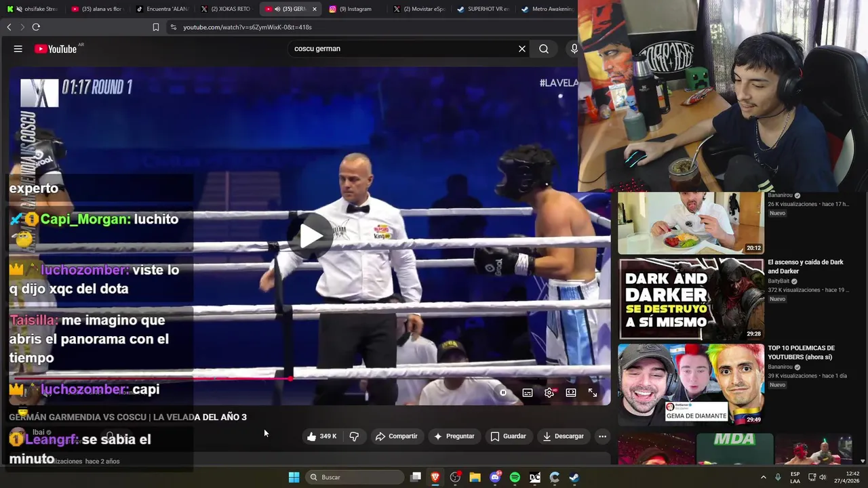Start voice search with the microphone icon
Viewport: 868px width, 488px height.
[574, 49]
